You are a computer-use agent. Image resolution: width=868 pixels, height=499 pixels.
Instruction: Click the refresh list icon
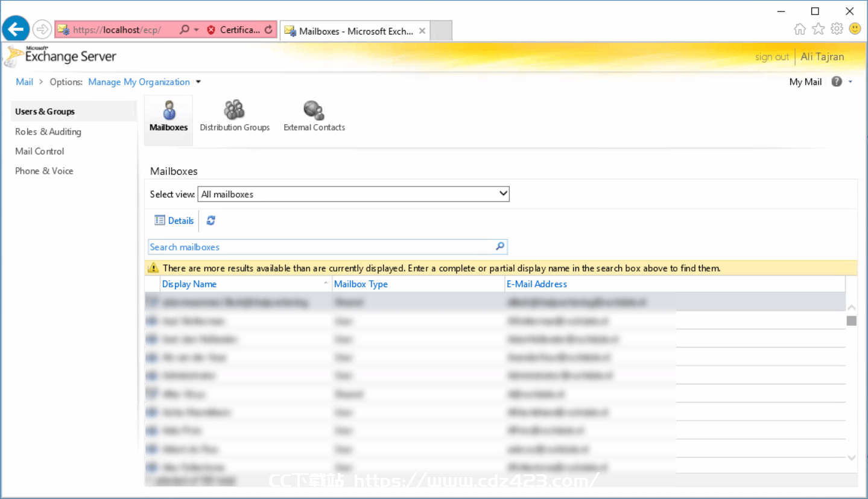coord(211,221)
